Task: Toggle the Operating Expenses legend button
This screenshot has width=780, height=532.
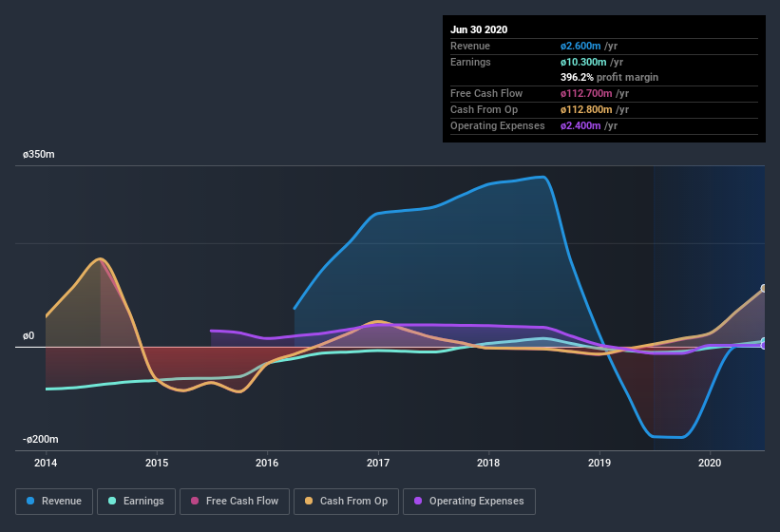Action: point(469,502)
